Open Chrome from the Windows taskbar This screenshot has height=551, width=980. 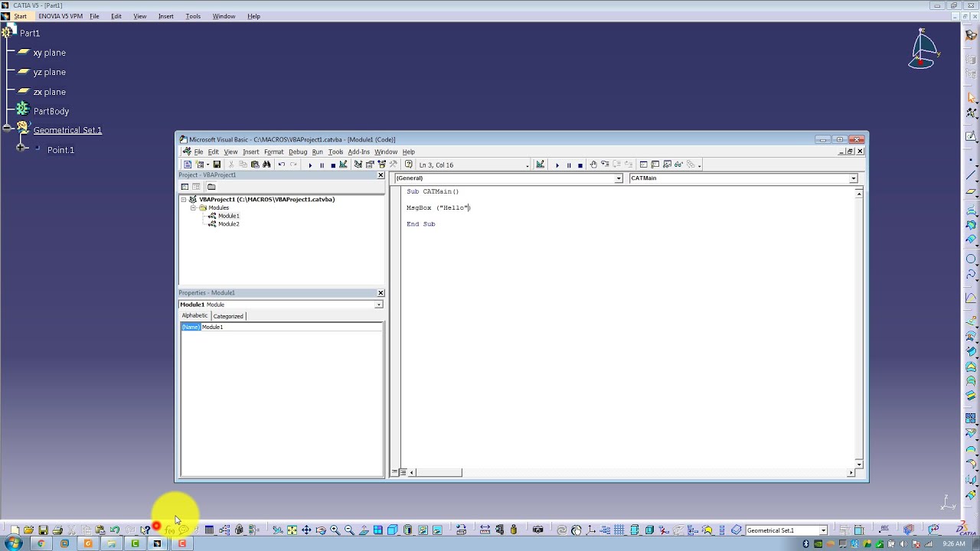[x=41, y=543]
